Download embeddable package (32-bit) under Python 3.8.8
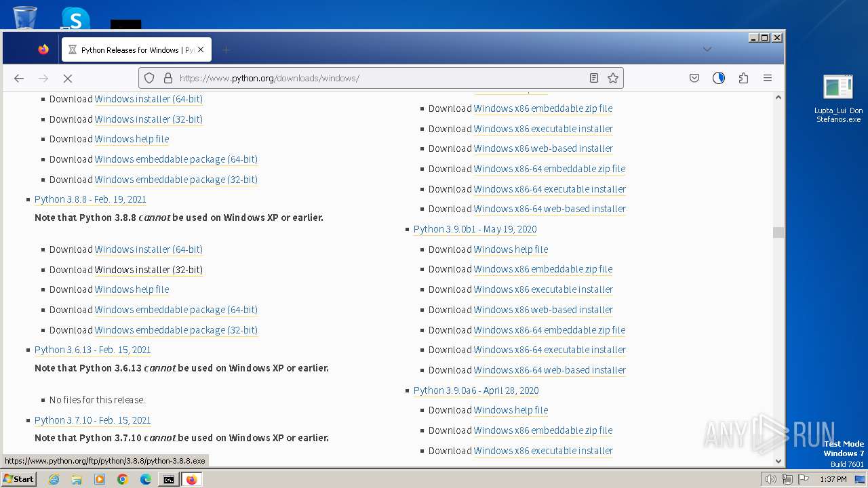This screenshot has width=868, height=488. pyautogui.click(x=176, y=330)
